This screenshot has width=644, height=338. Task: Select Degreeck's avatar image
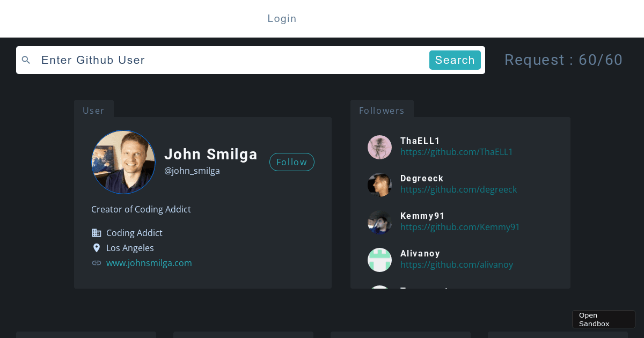click(380, 185)
